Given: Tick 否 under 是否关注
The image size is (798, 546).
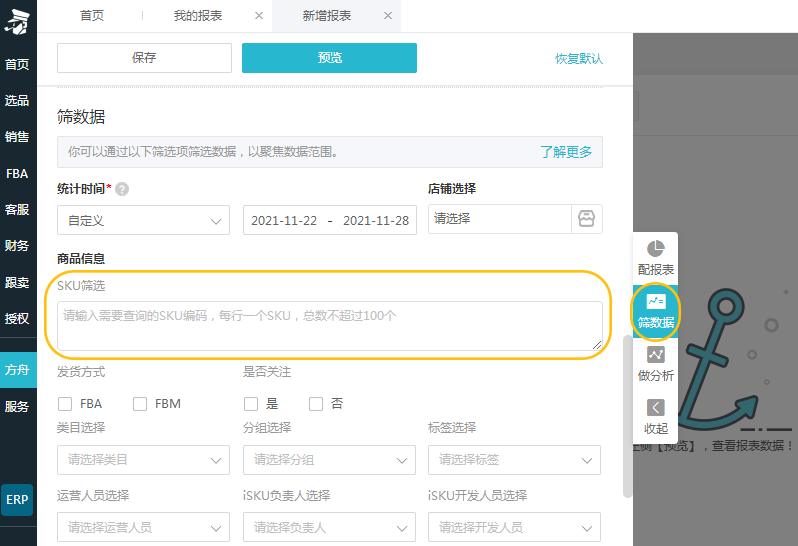Looking at the screenshot, I should click(x=316, y=404).
